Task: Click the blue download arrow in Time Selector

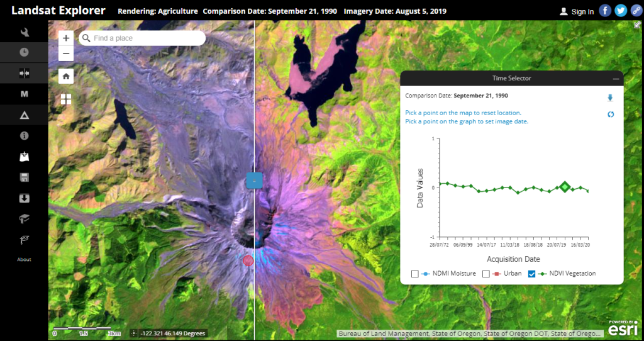Action: [610, 98]
